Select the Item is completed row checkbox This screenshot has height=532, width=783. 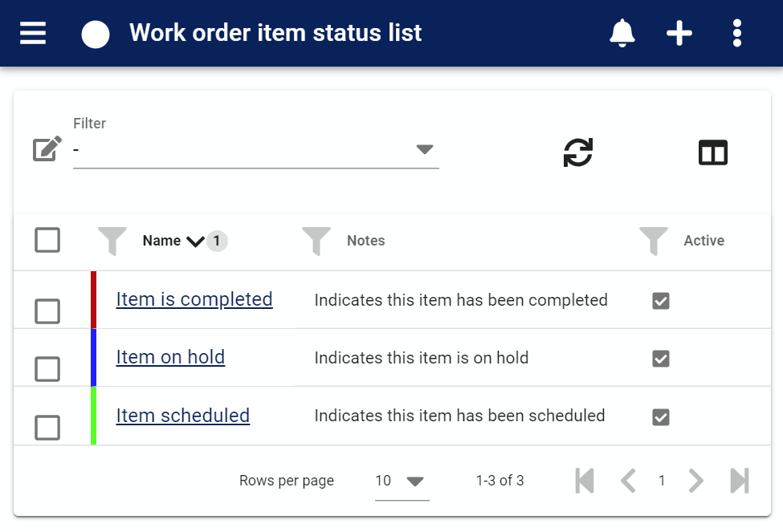pos(47,311)
